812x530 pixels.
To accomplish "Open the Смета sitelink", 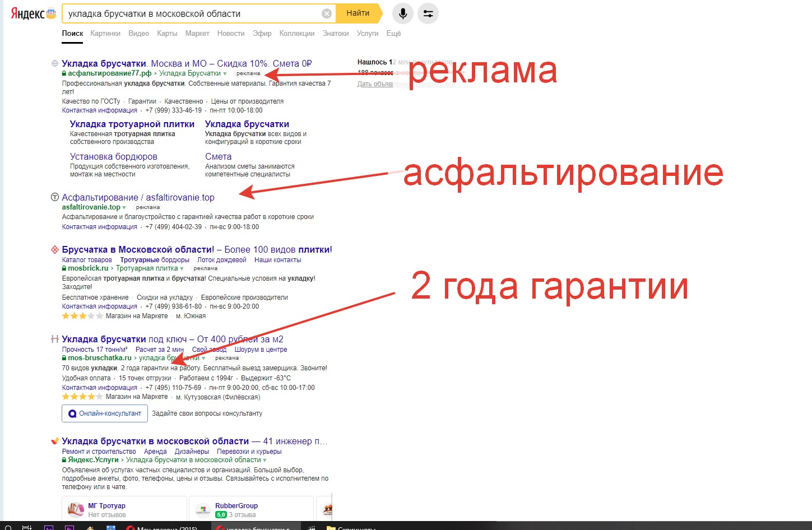I will click(x=219, y=156).
